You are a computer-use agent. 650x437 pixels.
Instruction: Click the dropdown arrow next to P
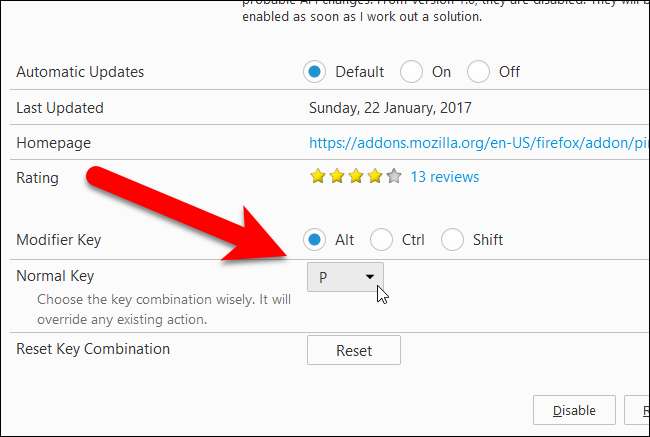click(370, 277)
